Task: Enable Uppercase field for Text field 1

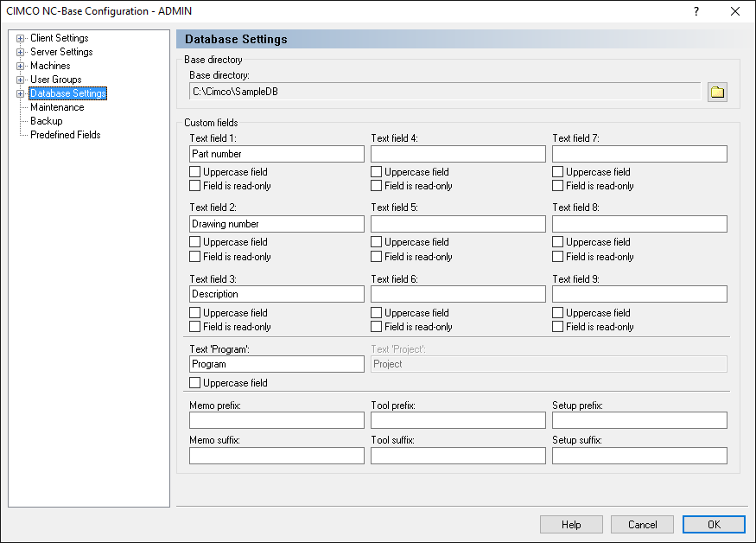Action: click(x=194, y=172)
